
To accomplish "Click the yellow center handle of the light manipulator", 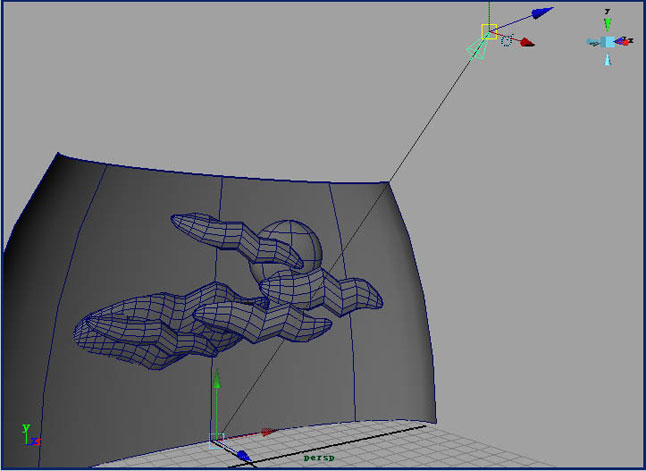I will point(489,32).
